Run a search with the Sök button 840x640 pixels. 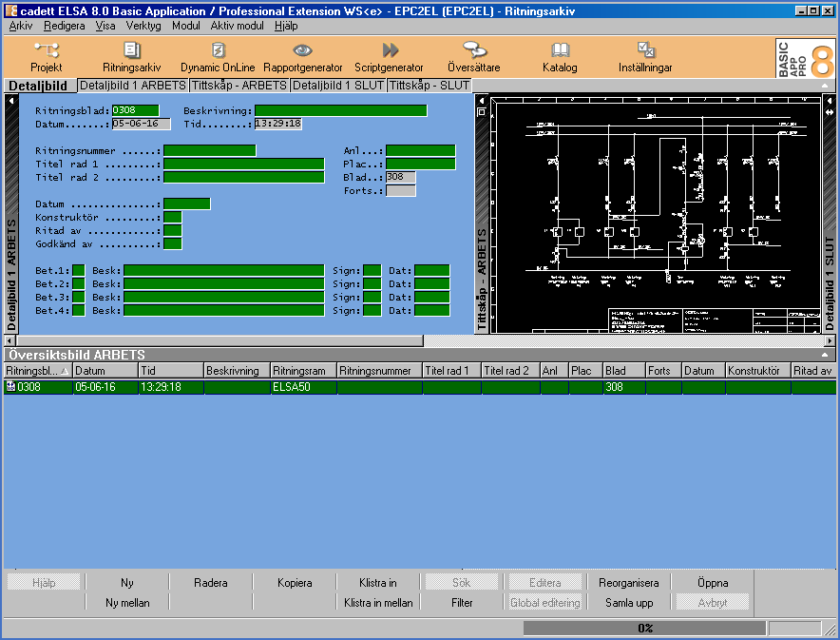click(461, 580)
